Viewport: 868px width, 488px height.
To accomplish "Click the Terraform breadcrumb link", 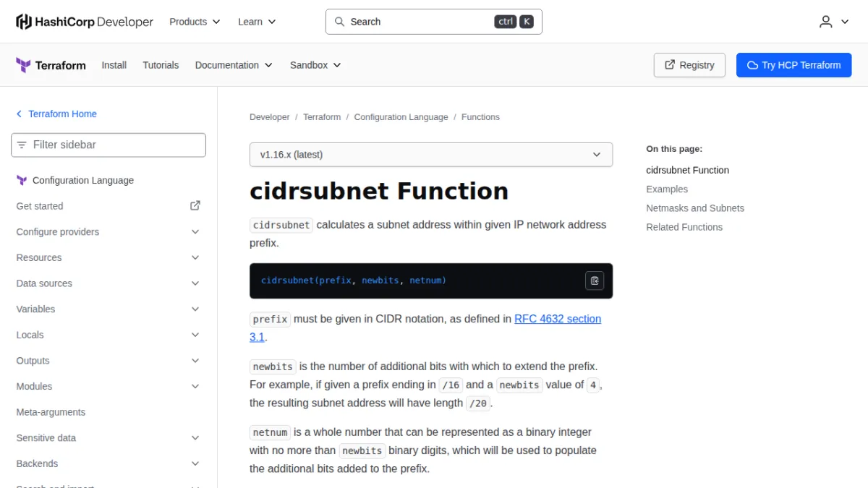I will [322, 117].
